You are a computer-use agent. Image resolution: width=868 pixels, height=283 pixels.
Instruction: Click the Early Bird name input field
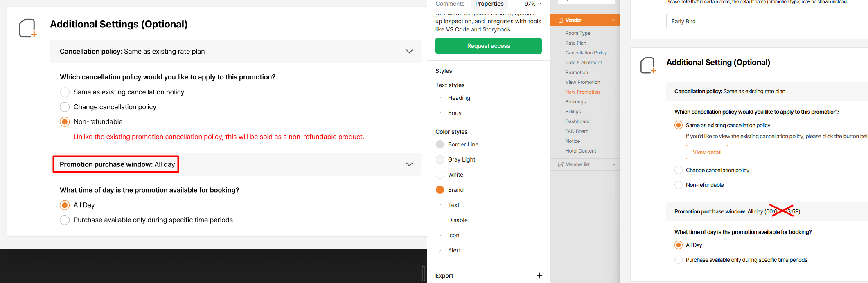point(765,21)
